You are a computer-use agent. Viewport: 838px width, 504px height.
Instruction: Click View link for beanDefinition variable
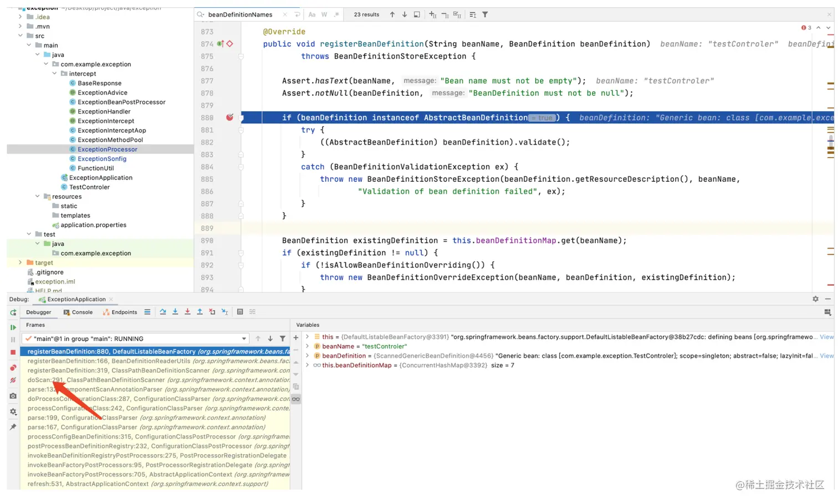826,356
